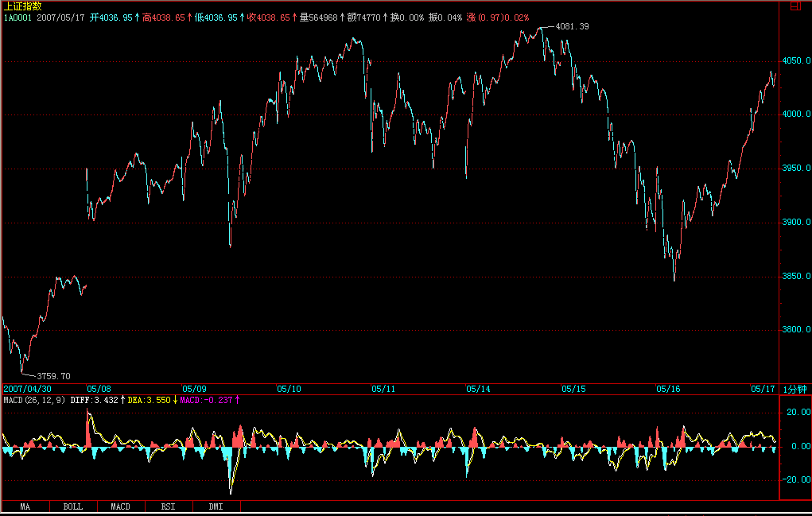Click the yellow DEA:3.550 value label
Image resolution: width=812 pixels, height=516 pixels.
coord(149,400)
